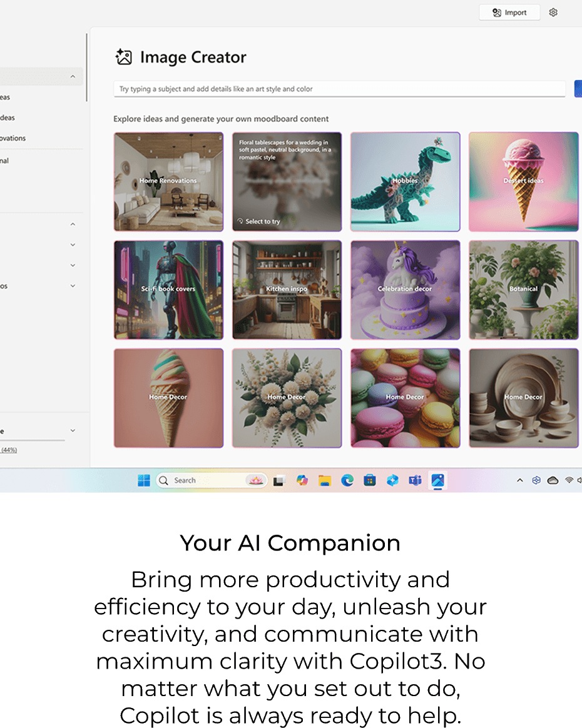Open Microsoft Store from the taskbar
This screenshot has width=582, height=728.
coord(370,480)
